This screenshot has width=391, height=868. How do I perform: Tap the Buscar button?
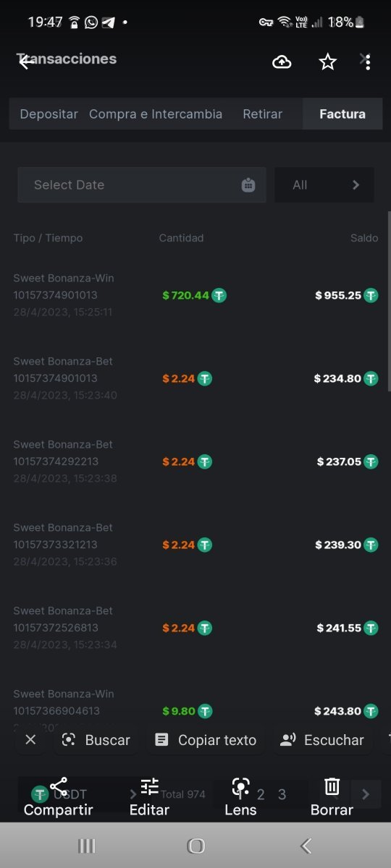[x=96, y=740]
